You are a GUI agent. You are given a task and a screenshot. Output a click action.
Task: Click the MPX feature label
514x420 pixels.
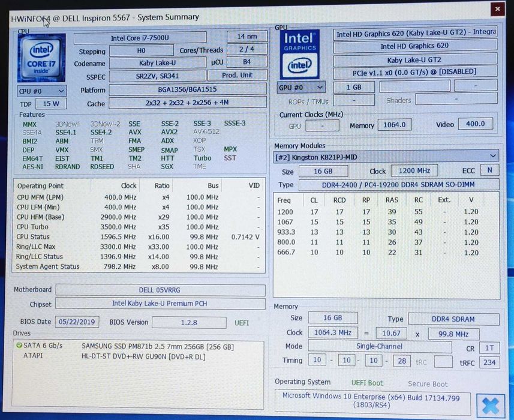point(230,149)
